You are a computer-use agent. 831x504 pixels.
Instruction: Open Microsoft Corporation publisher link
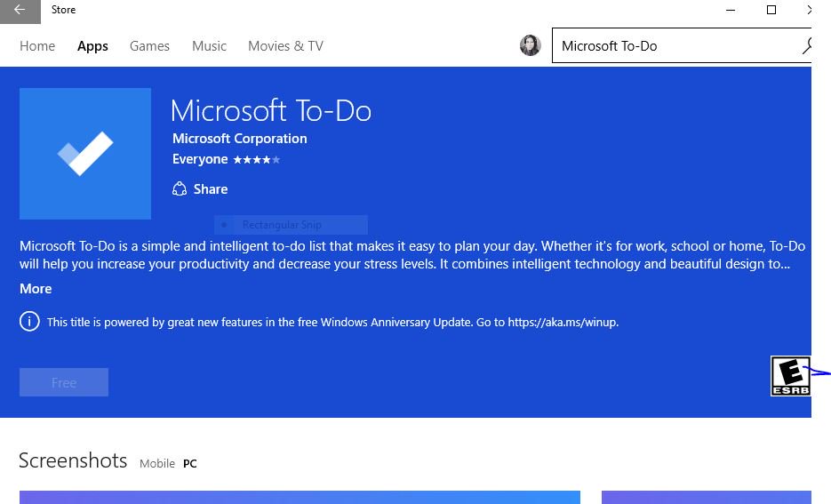click(x=240, y=139)
